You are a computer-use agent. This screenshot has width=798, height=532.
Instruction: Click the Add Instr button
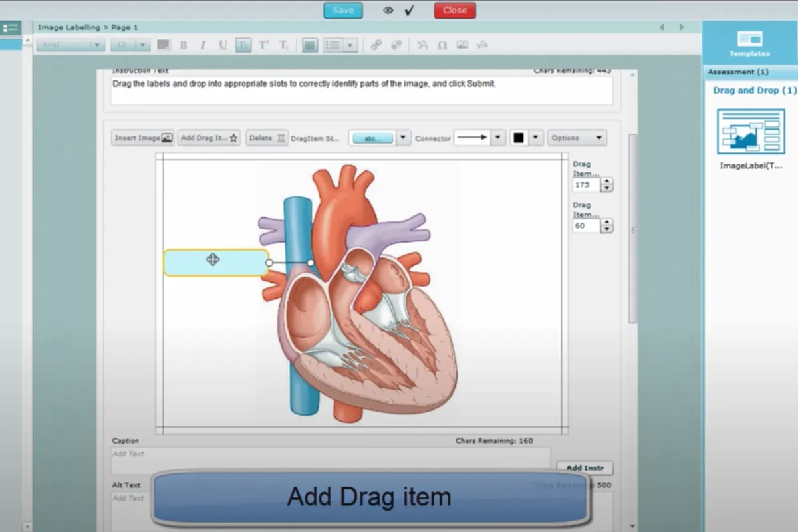pyautogui.click(x=585, y=468)
